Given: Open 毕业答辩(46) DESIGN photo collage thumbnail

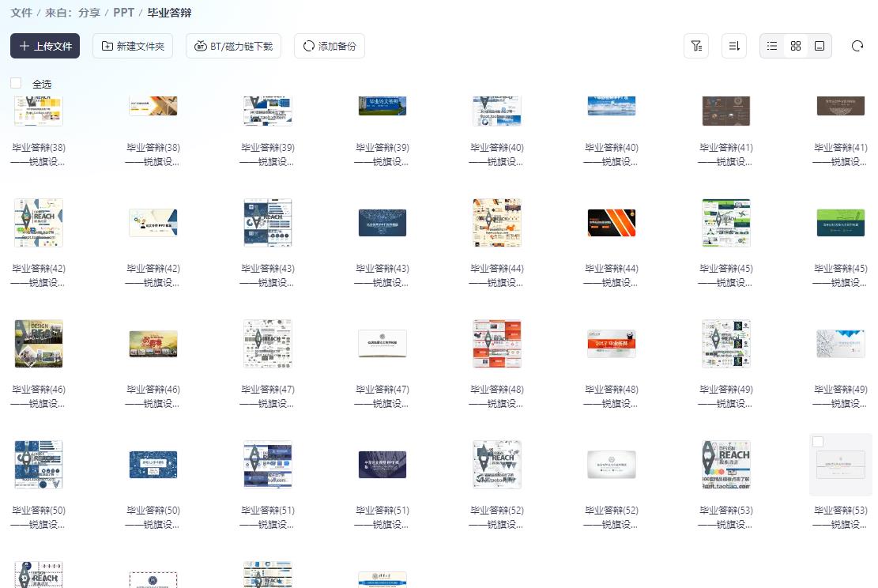Looking at the screenshot, I should pyautogui.click(x=39, y=344).
